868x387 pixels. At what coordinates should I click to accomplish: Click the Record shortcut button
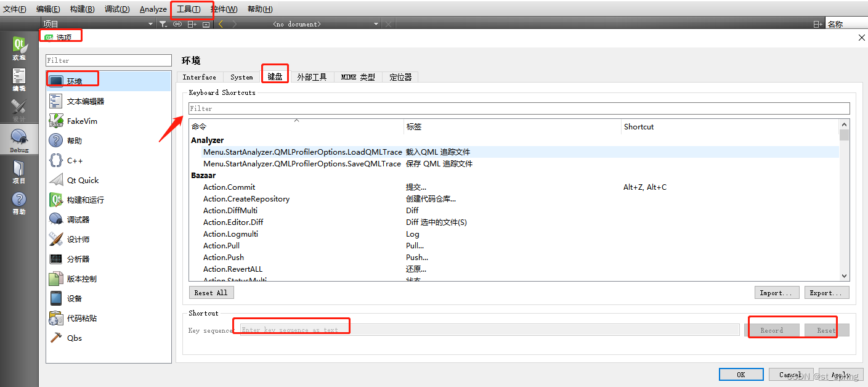[x=772, y=330]
